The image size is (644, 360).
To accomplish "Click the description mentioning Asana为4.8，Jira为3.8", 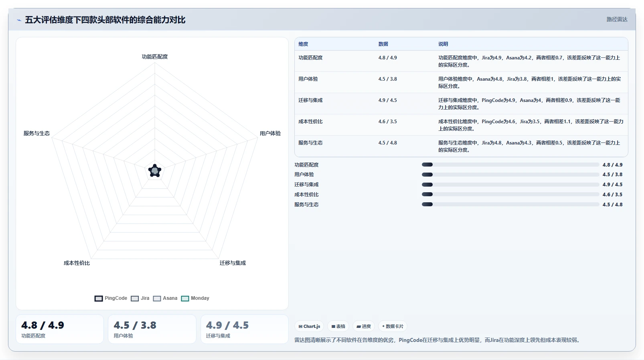I will click(529, 83).
